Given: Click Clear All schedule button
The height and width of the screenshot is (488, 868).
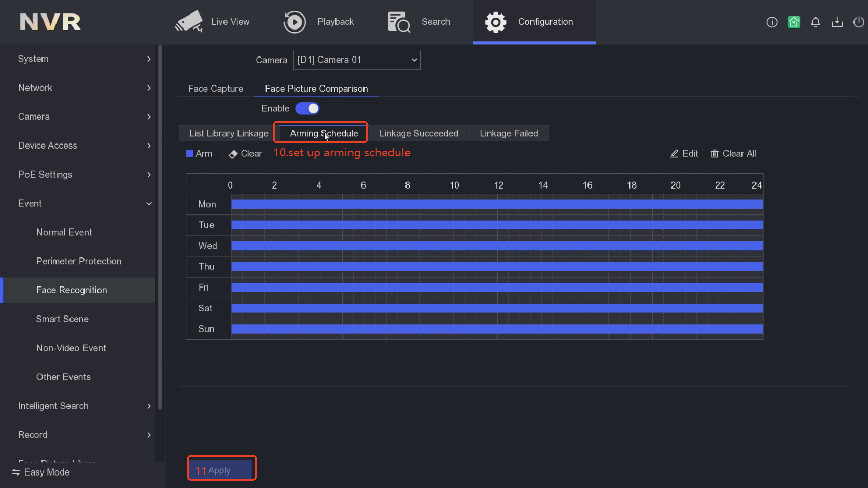Looking at the screenshot, I should pos(733,154).
